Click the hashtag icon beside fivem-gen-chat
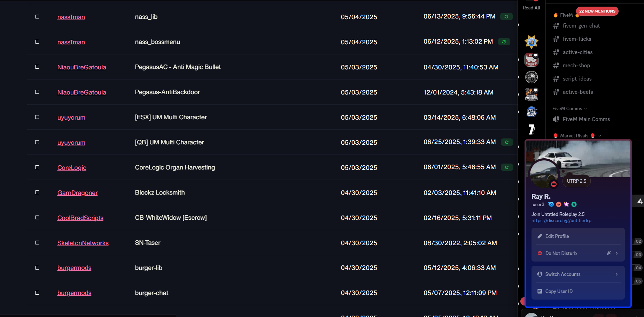This screenshot has height=317, width=644. pos(556,26)
